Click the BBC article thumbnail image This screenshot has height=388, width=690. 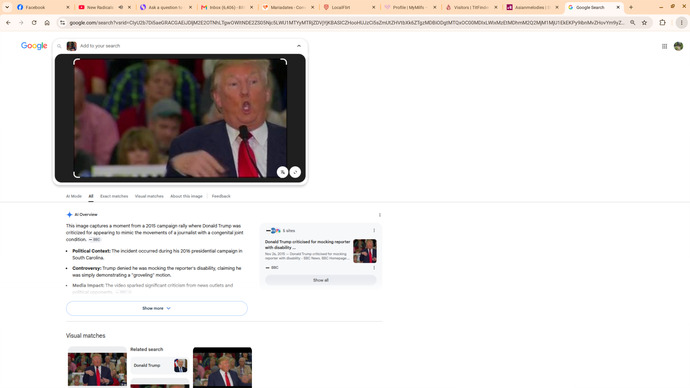[x=365, y=251]
